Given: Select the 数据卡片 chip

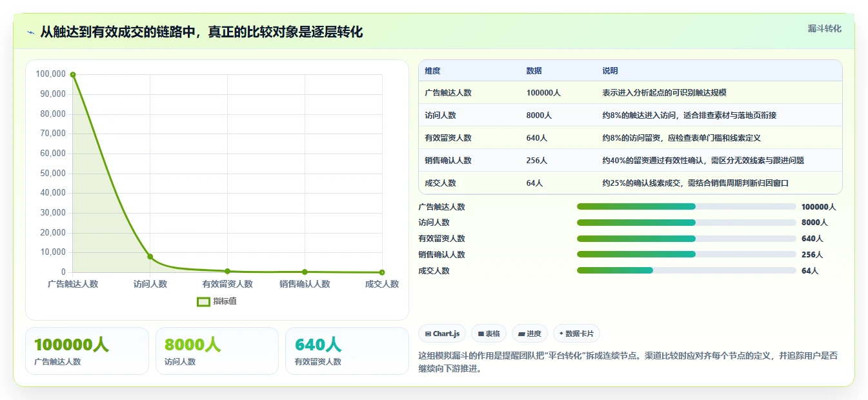Looking at the screenshot, I should pos(576,334).
